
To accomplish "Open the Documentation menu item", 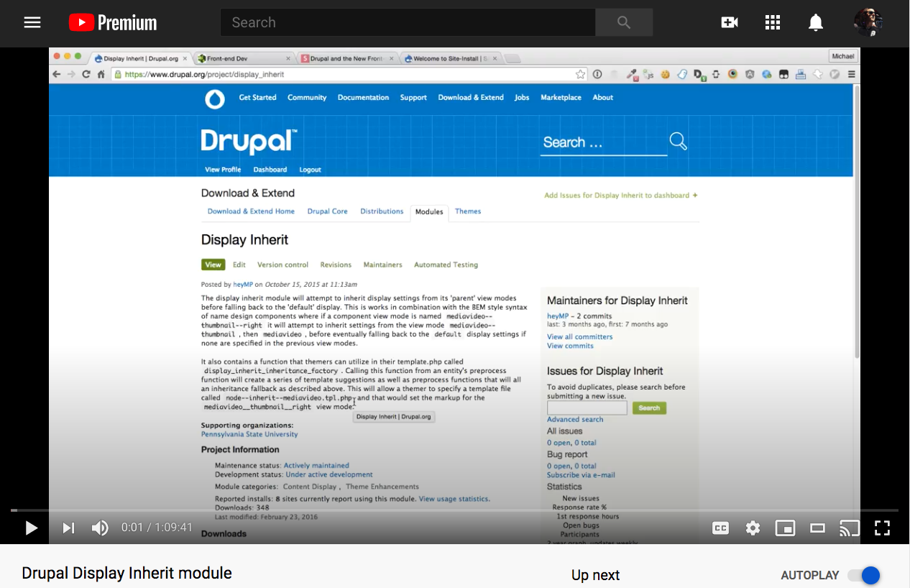I will click(x=363, y=98).
